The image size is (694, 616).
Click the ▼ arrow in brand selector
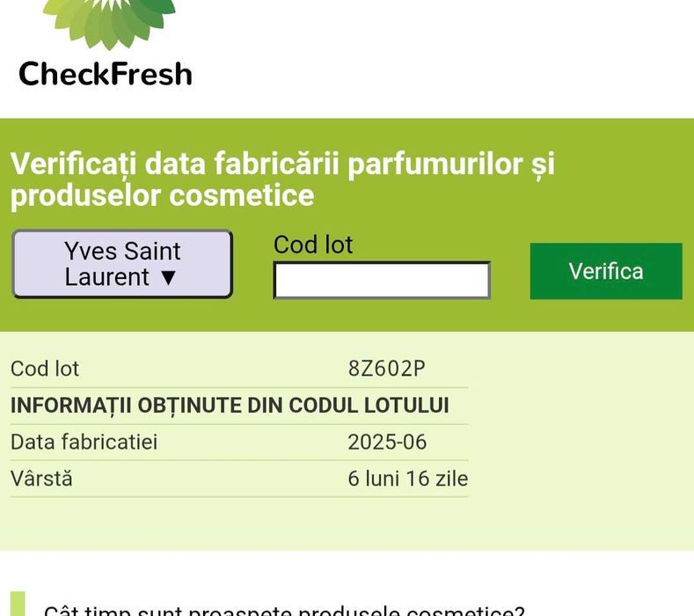click(x=168, y=278)
